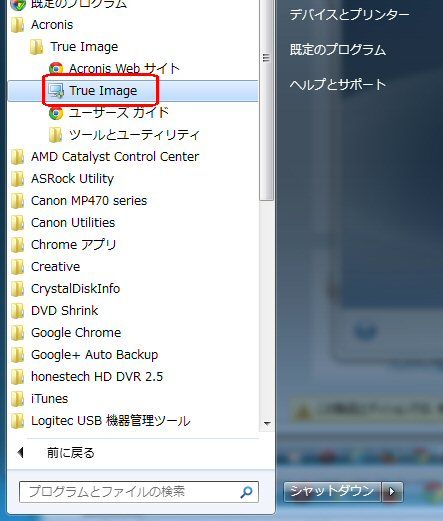This screenshot has width=443, height=521.
Task: Expand Canon Utilities label
Action: [73, 223]
